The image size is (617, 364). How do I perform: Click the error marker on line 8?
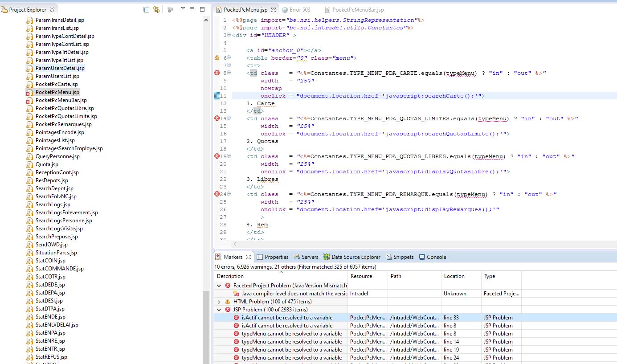pyautogui.click(x=217, y=73)
